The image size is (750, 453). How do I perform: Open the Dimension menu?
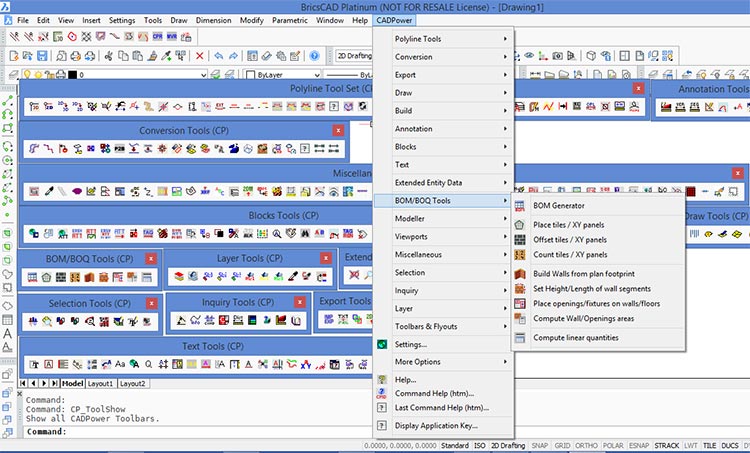point(211,20)
